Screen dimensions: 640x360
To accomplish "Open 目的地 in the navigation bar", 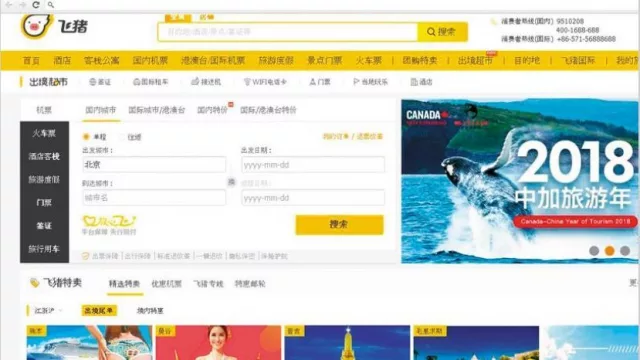I will 527,61.
